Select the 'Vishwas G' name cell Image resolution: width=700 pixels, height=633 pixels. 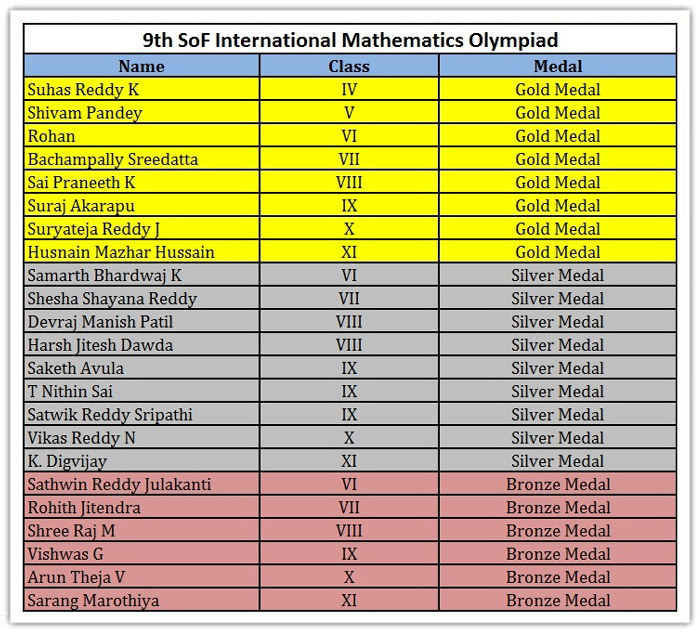65,554
